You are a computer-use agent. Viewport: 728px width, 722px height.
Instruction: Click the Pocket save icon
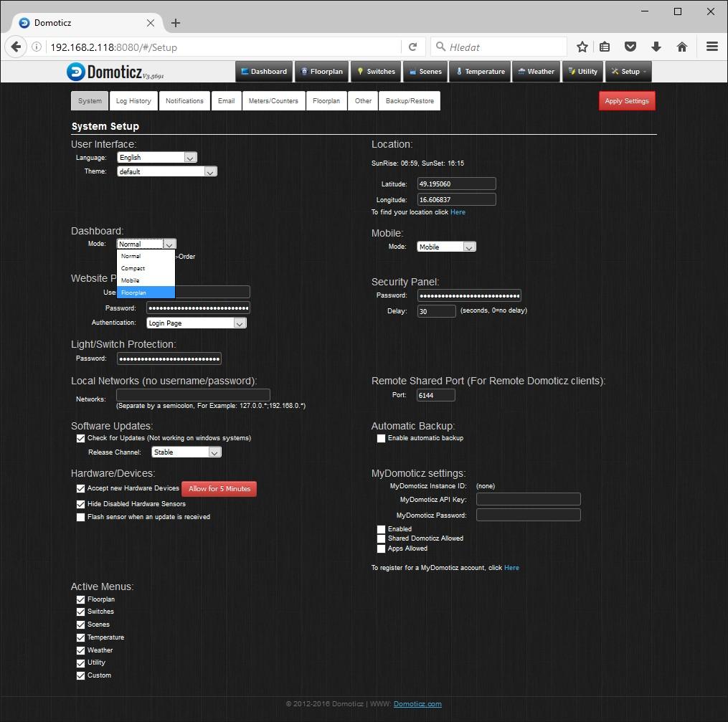click(x=630, y=47)
